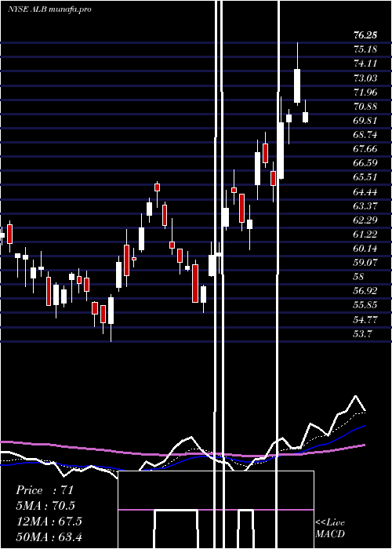Viewport: 392px width, 549px height.
Task: Click the 56.92 price axis label
Action: click(x=365, y=291)
